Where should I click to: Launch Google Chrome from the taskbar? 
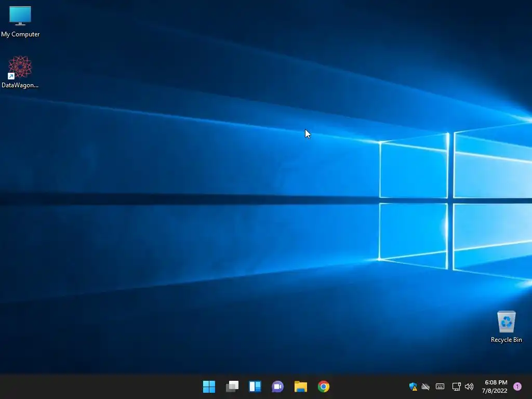tap(323, 387)
